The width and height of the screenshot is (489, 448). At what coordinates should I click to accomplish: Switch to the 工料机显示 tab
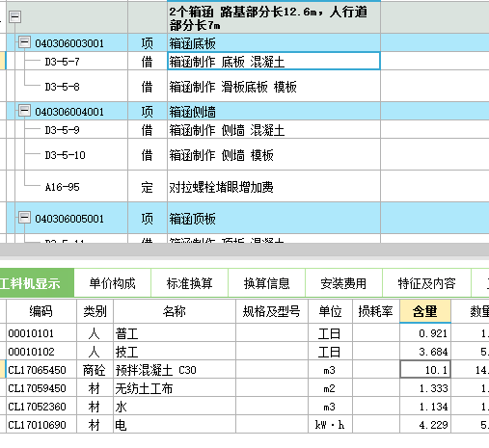pyautogui.click(x=36, y=283)
